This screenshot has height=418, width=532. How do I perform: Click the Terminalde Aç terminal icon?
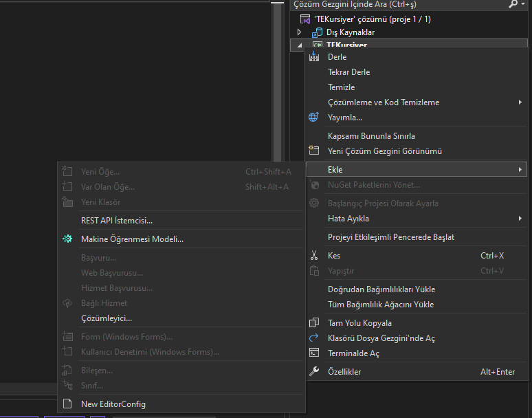(314, 353)
